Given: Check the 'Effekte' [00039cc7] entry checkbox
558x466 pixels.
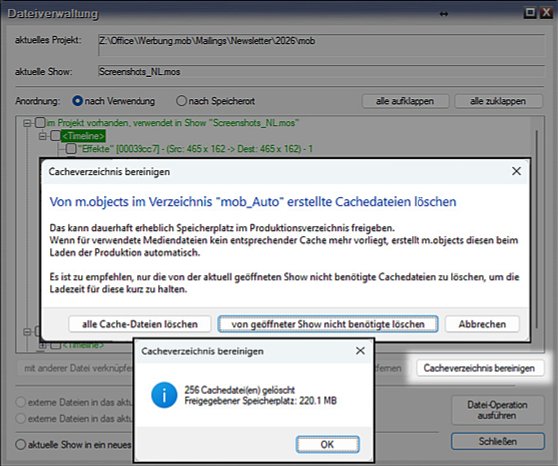Looking at the screenshot, I should 71,148.
